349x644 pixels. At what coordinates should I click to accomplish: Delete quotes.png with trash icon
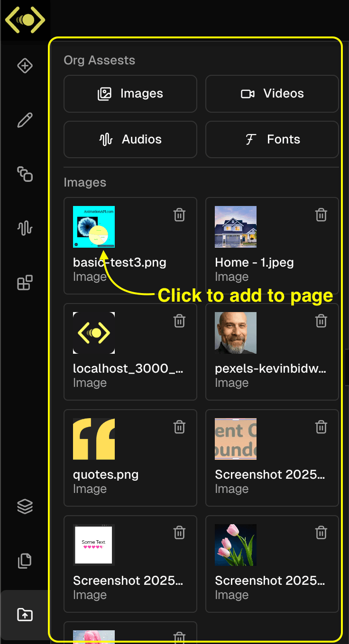click(179, 427)
